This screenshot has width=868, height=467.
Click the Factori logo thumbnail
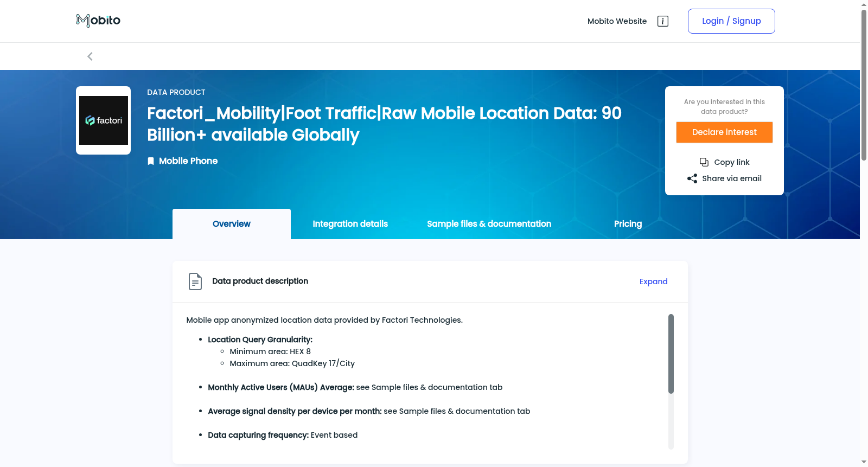coord(104,120)
